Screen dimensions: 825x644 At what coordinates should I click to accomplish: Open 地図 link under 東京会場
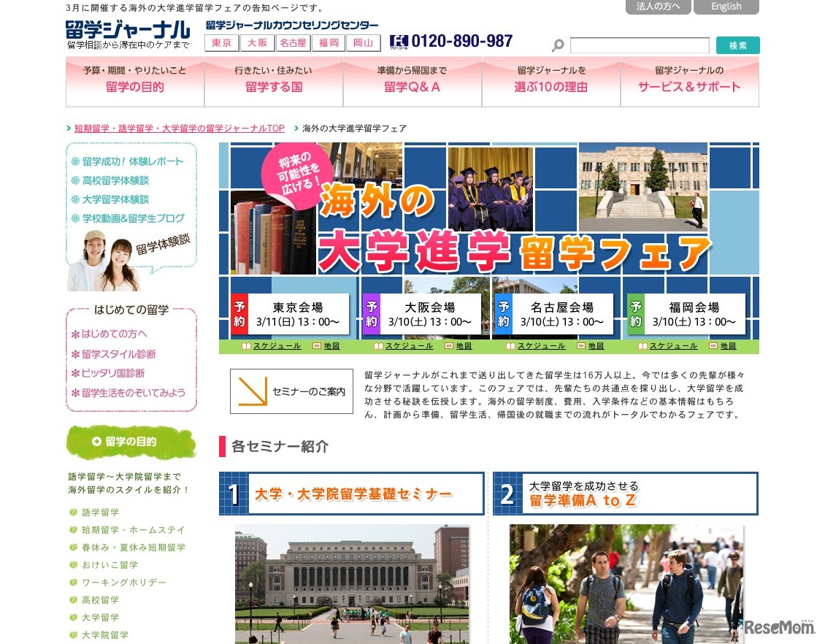(331, 346)
